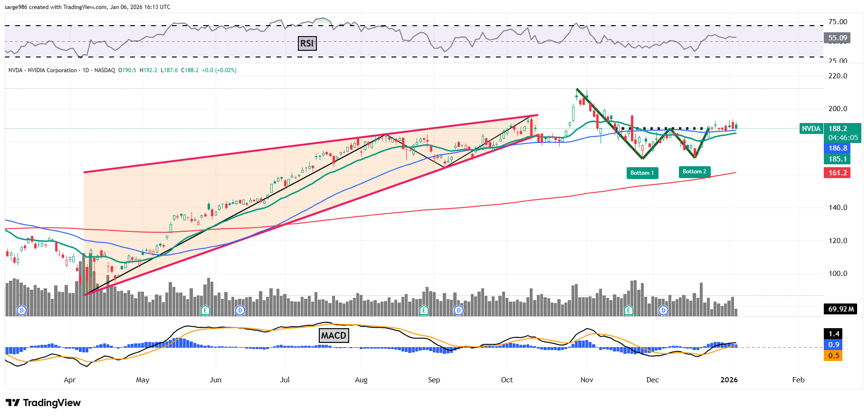Click the green NVDA price tag
Image resolution: width=868 pixels, height=417 pixels.
811,129
